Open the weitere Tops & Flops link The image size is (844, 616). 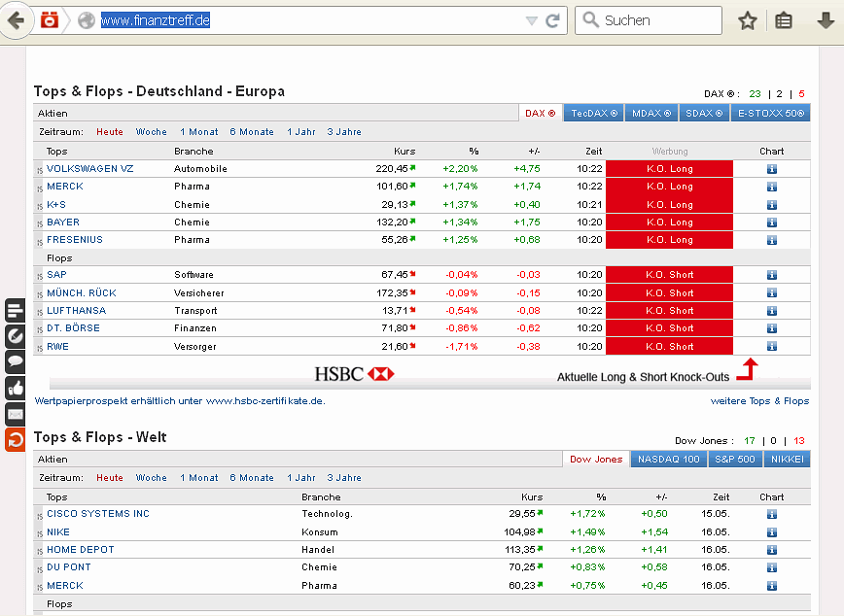coord(759,401)
